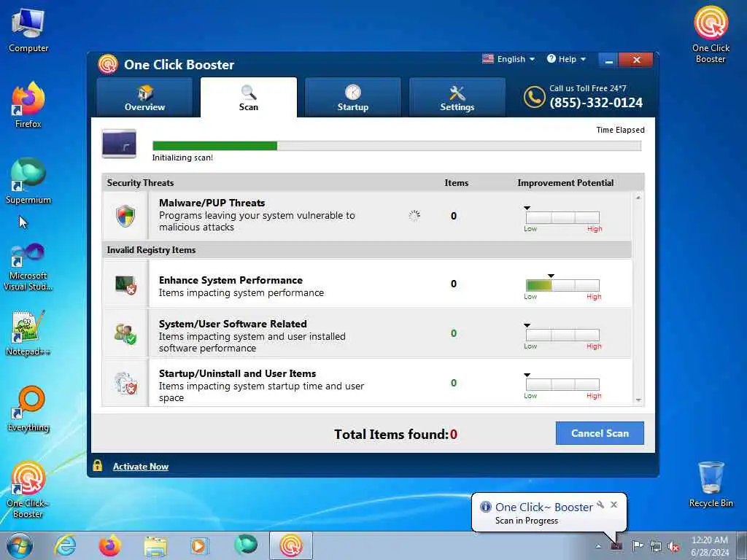Open the Everything desktop shortcut

point(28,408)
